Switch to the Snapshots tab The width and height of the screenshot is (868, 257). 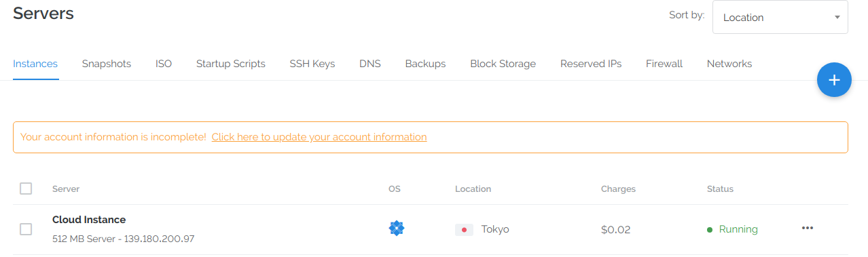point(107,64)
